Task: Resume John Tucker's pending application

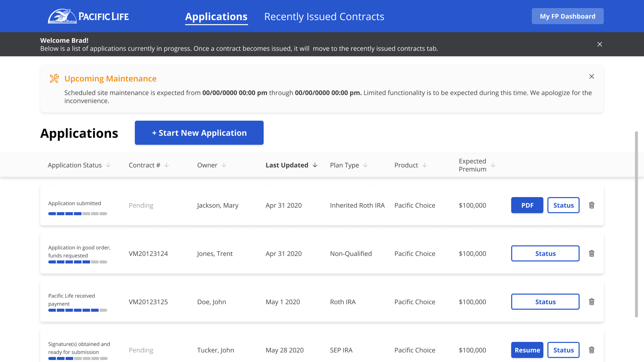Action: (527, 350)
